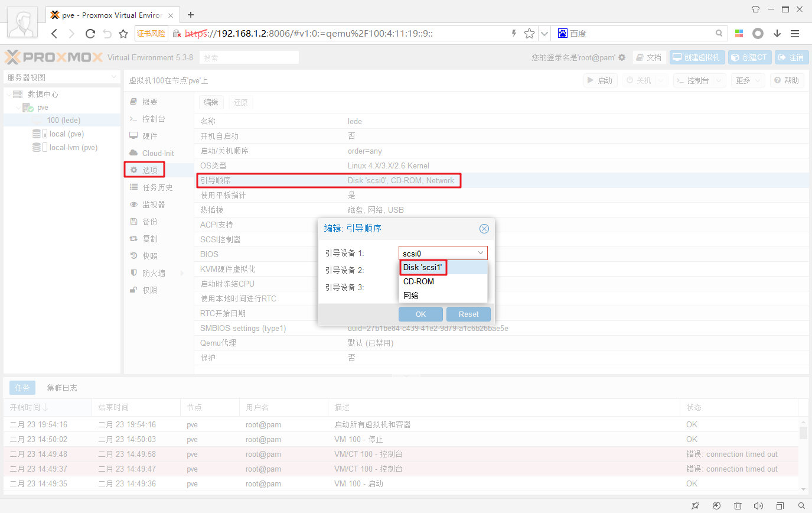Click the browser back arrow
This screenshot has width=812, height=513.
(x=54, y=34)
